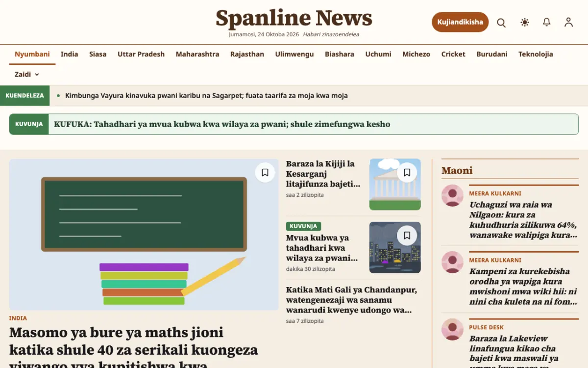Bookmark the Baraza la Kijiji article

coord(407,173)
